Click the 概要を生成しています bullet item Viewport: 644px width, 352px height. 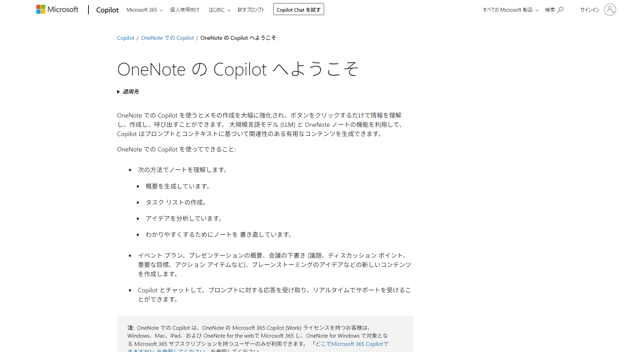[x=177, y=186]
